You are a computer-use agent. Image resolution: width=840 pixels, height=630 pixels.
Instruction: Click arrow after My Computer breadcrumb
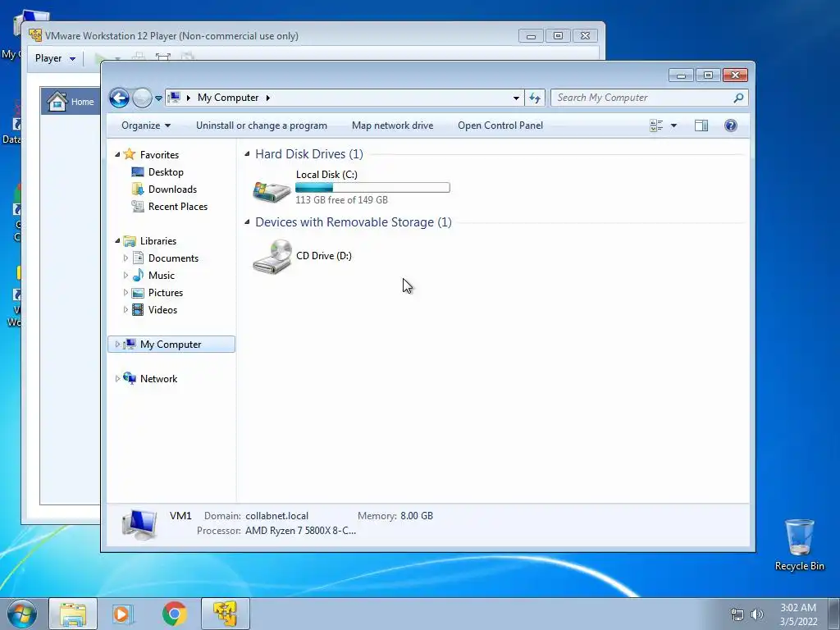click(268, 98)
